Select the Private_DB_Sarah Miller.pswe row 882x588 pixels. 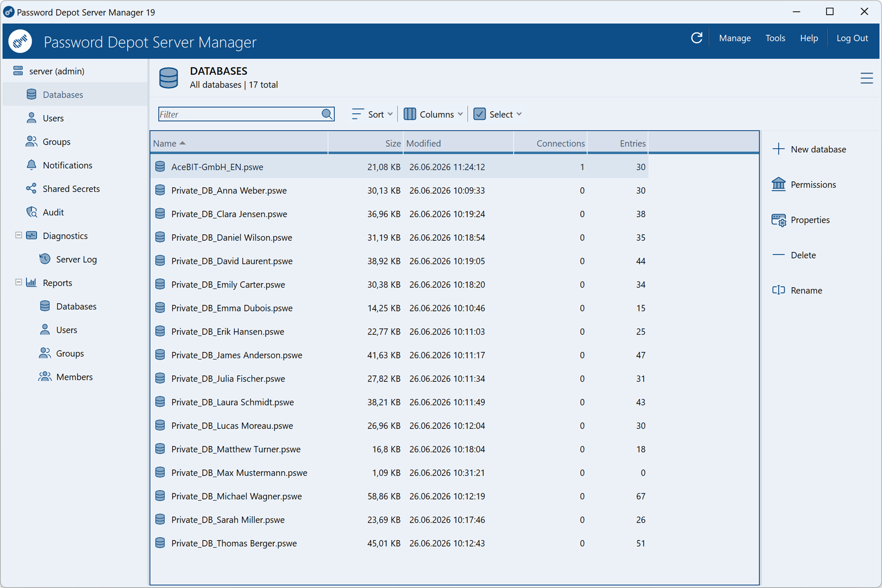click(x=400, y=520)
